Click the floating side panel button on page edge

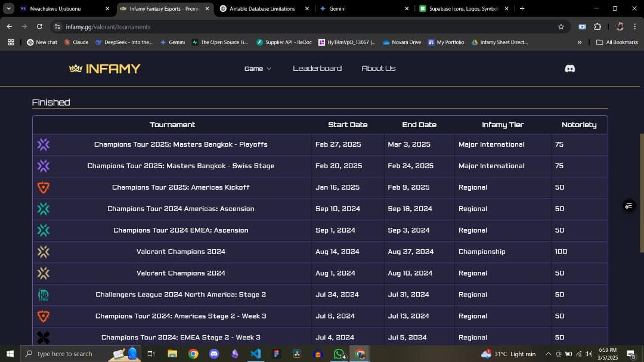[x=629, y=206]
